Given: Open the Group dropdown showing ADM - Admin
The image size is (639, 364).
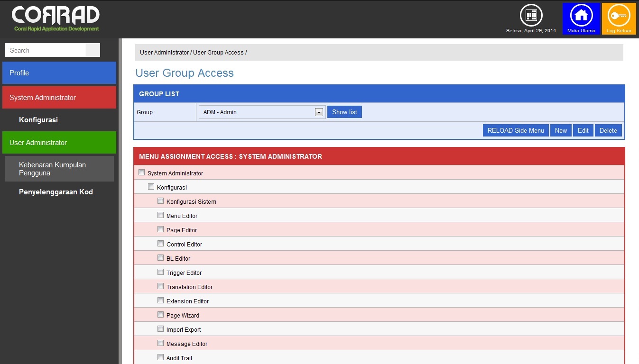Looking at the screenshot, I should click(262, 112).
